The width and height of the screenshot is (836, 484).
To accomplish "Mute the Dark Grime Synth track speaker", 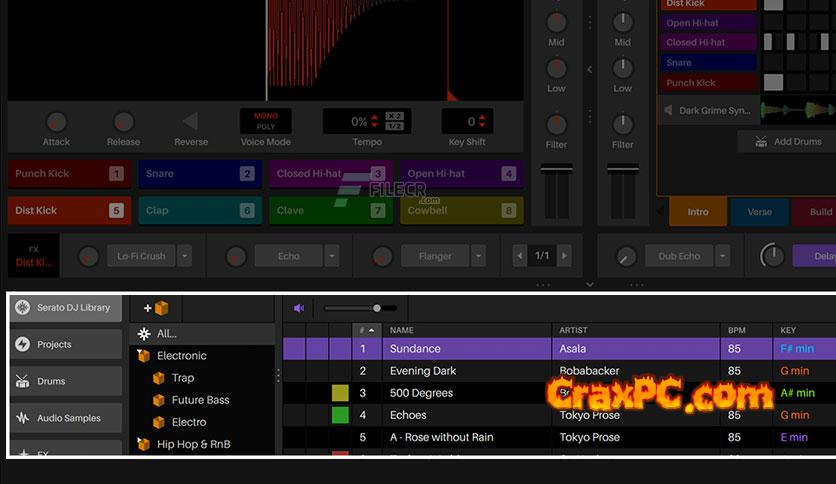I will 668,110.
